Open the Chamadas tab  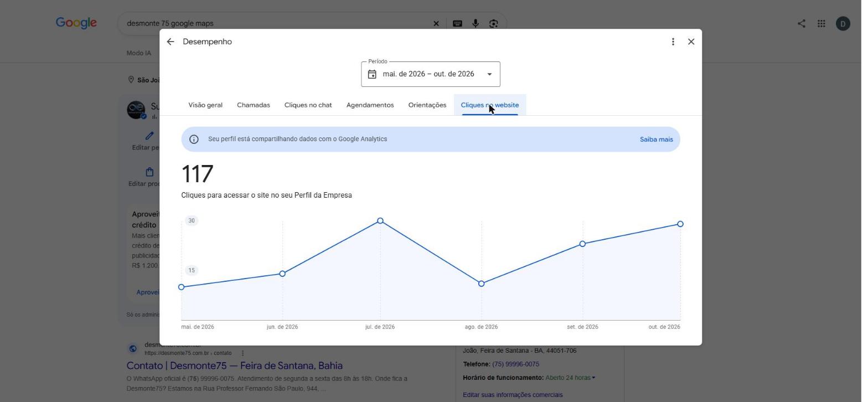tap(254, 105)
